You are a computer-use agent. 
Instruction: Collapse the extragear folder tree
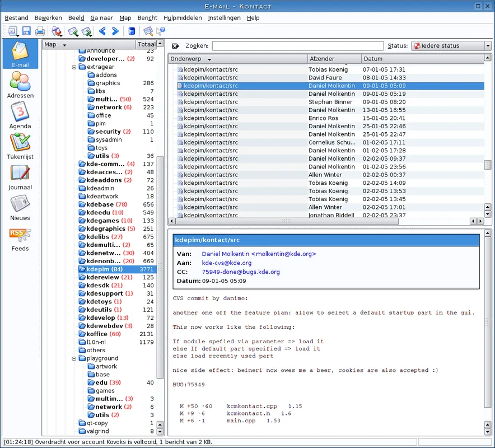(x=74, y=67)
